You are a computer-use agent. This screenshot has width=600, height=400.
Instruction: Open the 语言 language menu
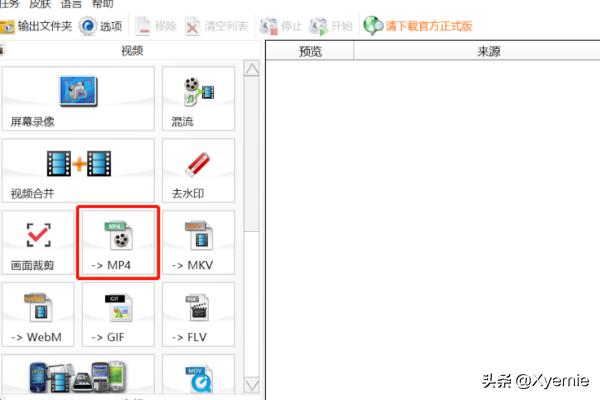(73, 4)
